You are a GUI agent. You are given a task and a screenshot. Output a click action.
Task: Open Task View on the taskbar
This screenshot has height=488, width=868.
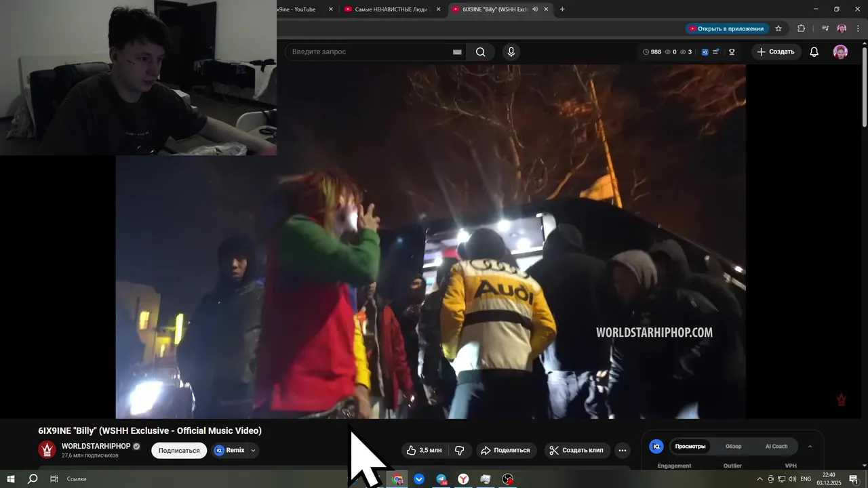(x=54, y=479)
